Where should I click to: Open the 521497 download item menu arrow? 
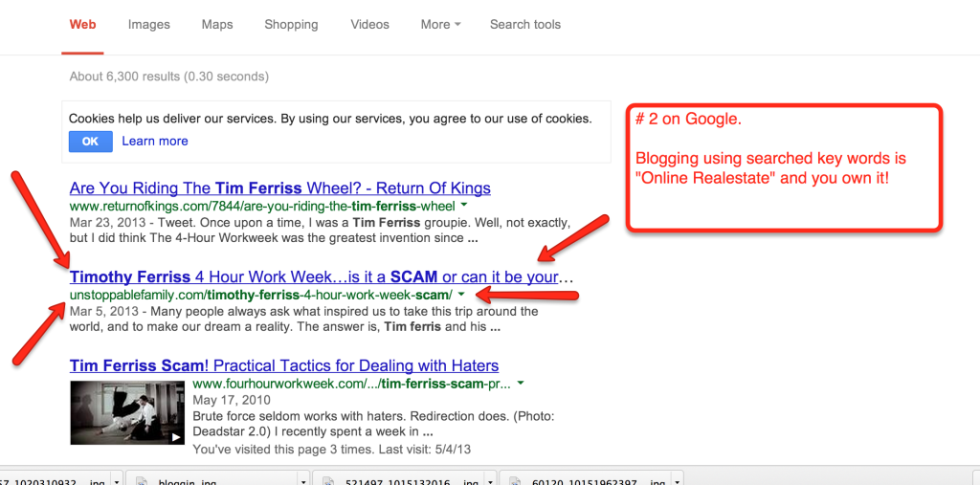point(489,482)
